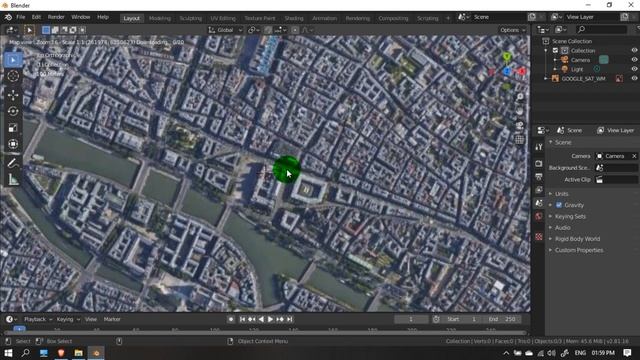Image resolution: width=640 pixels, height=360 pixels.
Task: Open the Edit menu
Action: click(x=36, y=17)
